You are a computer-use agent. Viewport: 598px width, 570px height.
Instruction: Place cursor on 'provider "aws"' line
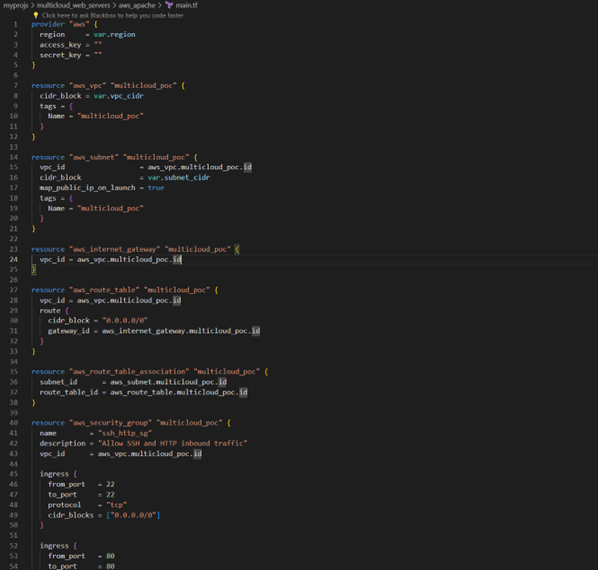click(64, 24)
